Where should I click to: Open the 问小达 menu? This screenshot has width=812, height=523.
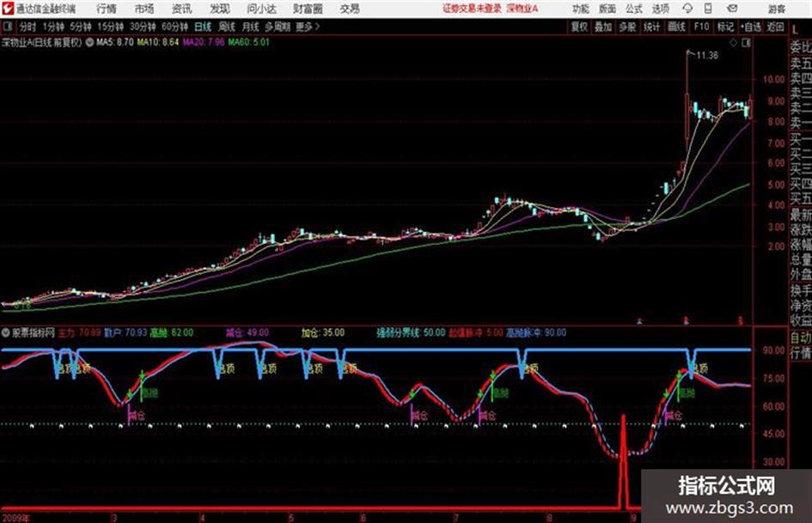click(261, 9)
